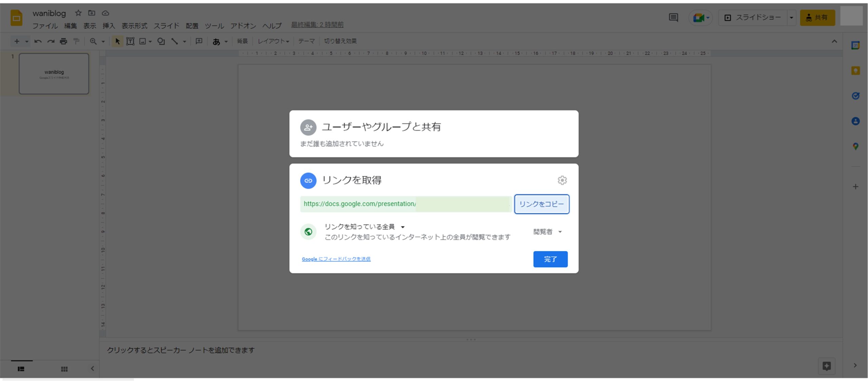Click the input tools あ icon
The height and width of the screenshot is (381, 868).
216,42
